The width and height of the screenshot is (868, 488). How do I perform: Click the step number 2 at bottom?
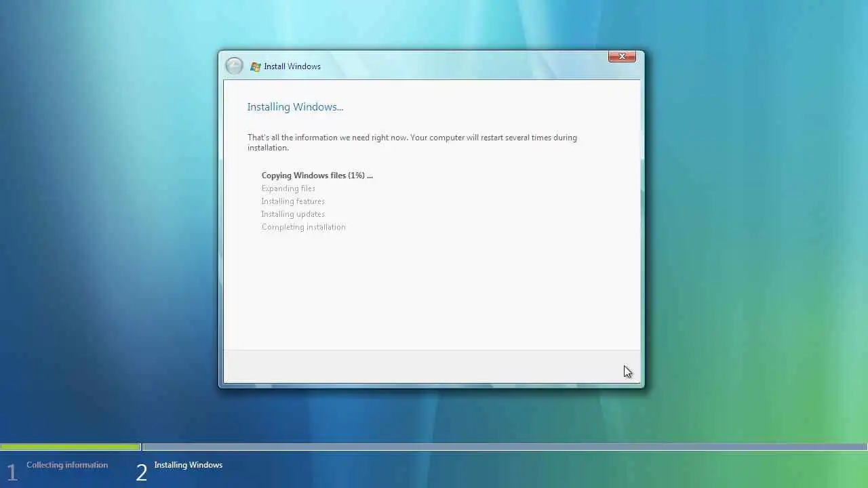tap(141, 472)
